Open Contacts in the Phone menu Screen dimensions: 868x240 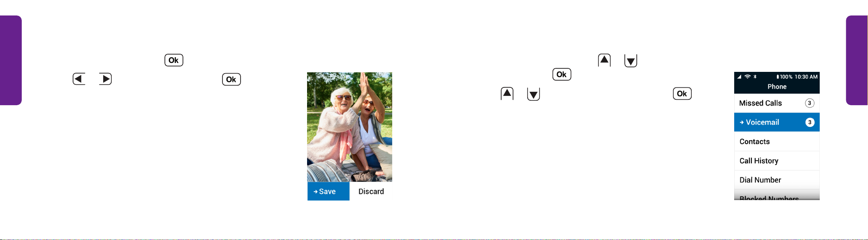click(777, 142)
